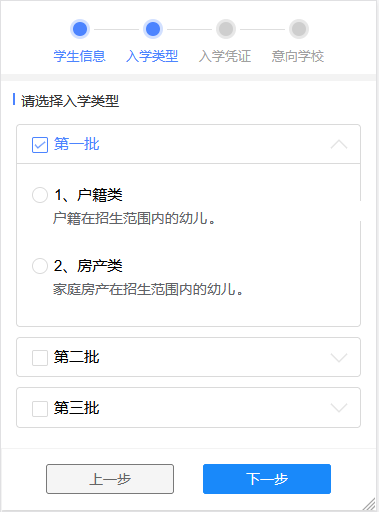Click the 入学类型 step label
Screen dimensions: 379x512
(x=152, y=56)
